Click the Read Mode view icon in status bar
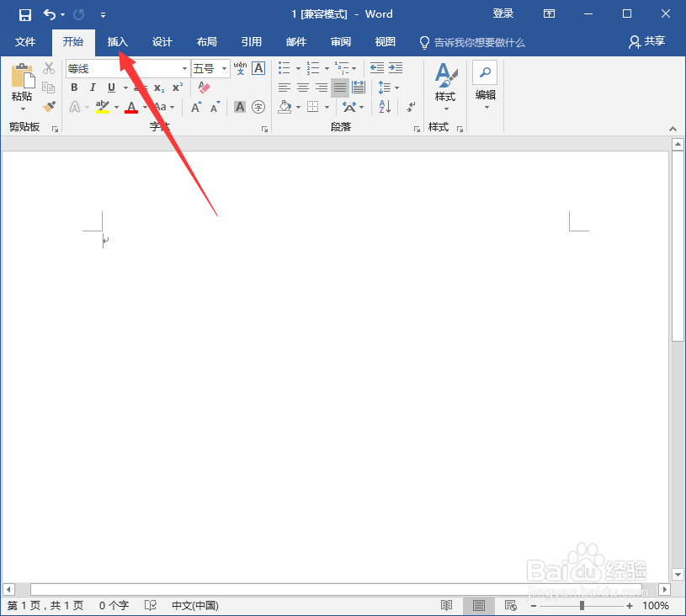 point(446,606)
